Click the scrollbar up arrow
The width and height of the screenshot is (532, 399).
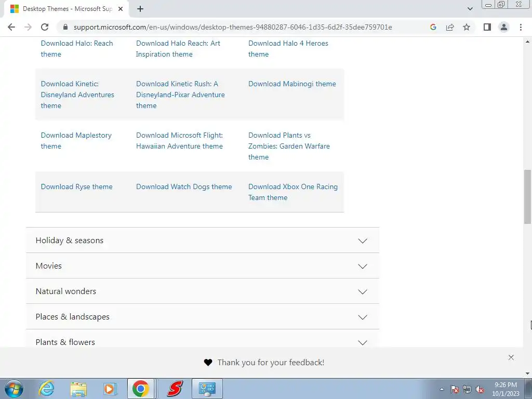pos(527,42)
